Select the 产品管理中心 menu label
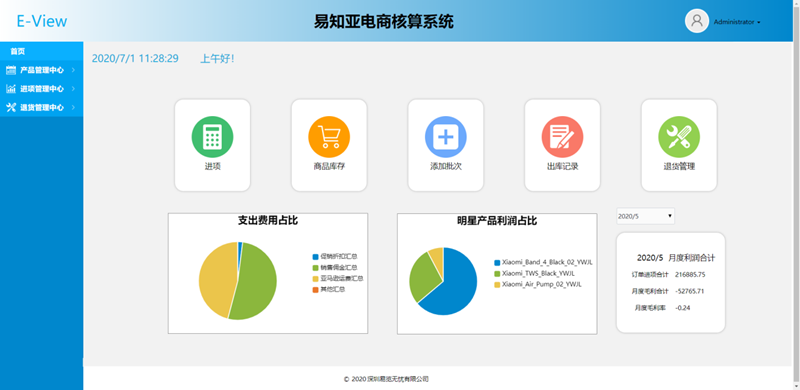Screen dimensions: 800x390 [x=42, y=70]
